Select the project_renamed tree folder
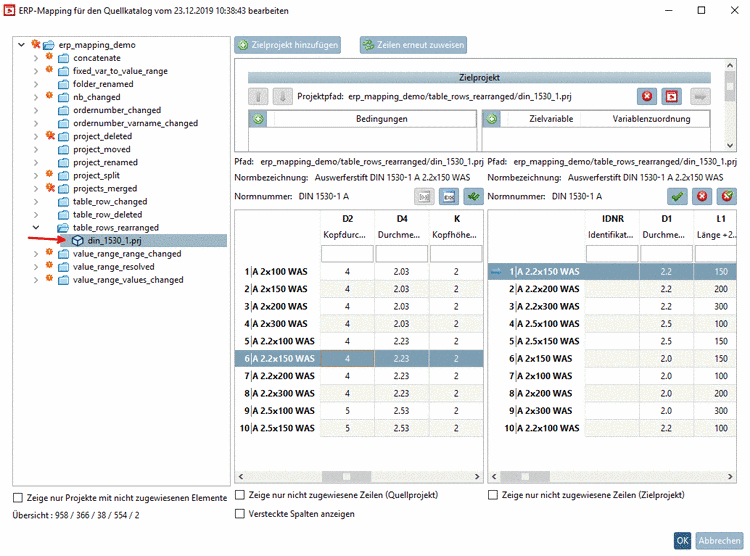 pos(105,162)
